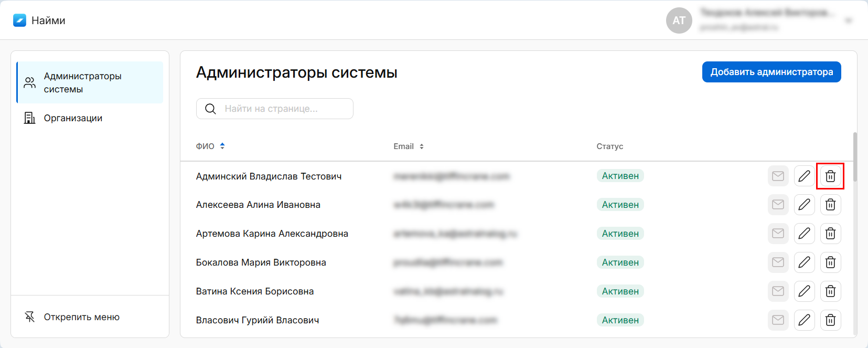Remove Власович Гурийй Власович from list

click(830, 320)
